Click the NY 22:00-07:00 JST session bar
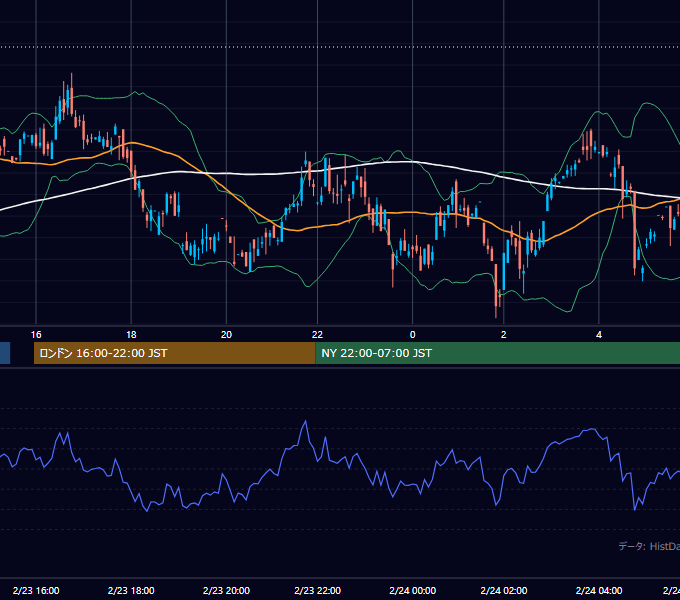This screenshot has height=600, width=680. [497, 353]
